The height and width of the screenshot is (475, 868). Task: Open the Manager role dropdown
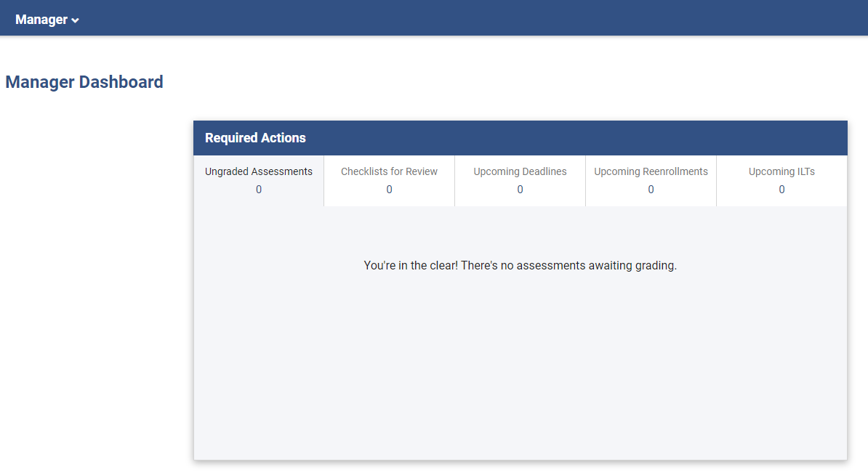[x=47, y=20]
